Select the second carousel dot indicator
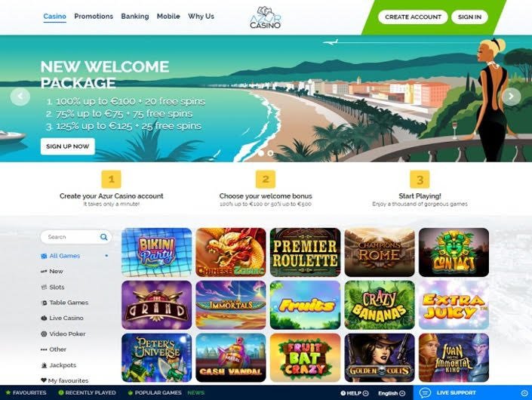The image size is (532, 400). 270,153
